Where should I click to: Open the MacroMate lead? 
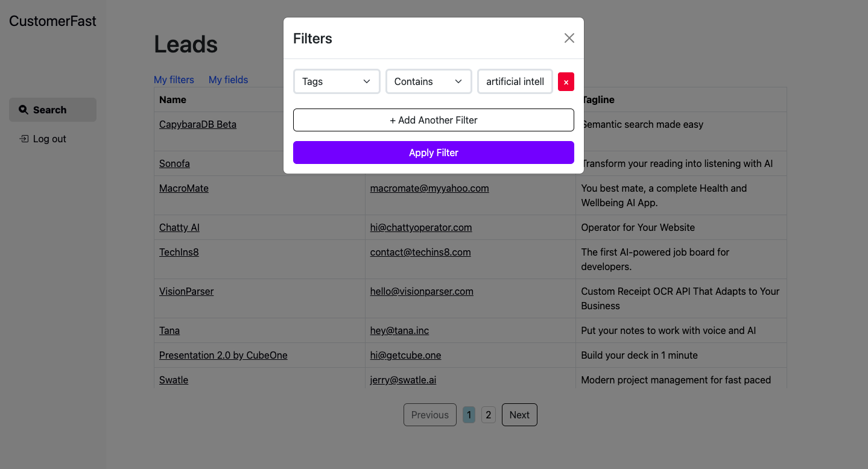[x=184, y=188]
